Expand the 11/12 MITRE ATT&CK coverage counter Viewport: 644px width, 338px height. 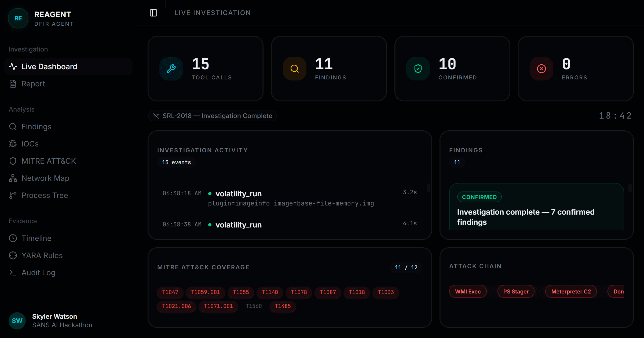point(406,267)
